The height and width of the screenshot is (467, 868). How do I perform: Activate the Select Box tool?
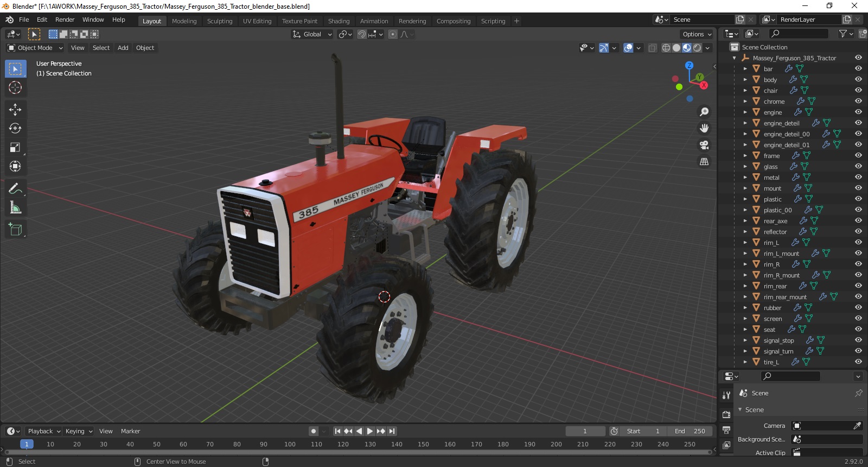click(x=15, y=69)
